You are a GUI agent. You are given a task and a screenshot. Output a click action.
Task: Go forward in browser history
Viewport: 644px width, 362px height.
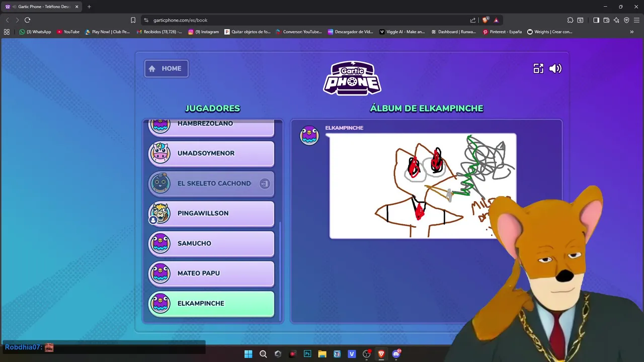(x=17, y=20)
